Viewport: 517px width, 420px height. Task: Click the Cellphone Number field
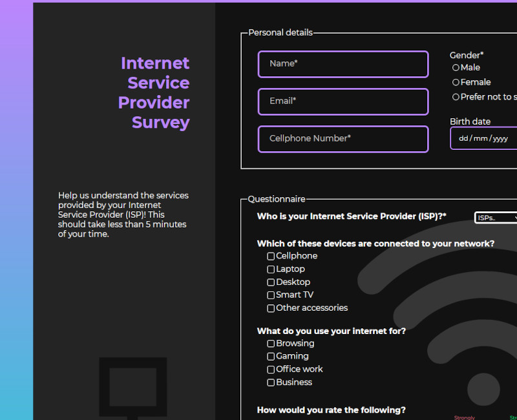[343, 139]
